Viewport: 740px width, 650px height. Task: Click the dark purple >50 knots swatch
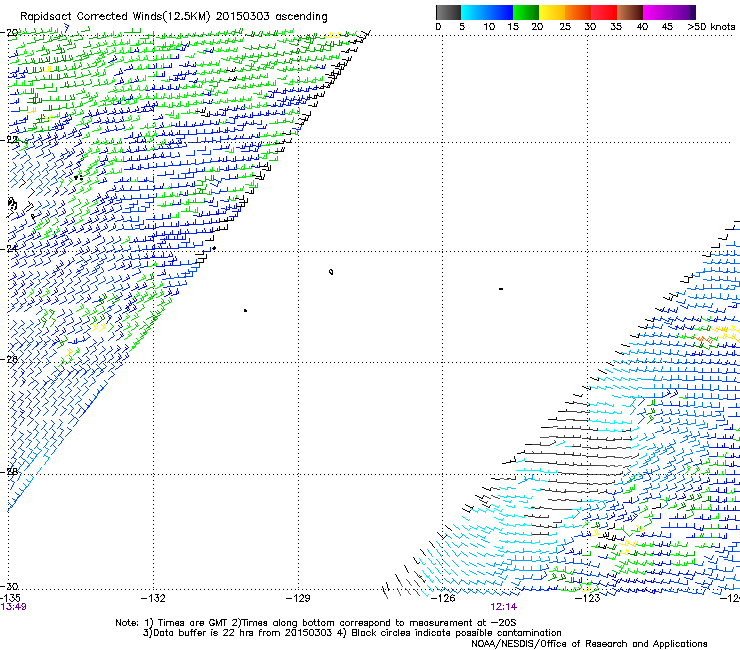pyautogui.click(x=693, y=12)
